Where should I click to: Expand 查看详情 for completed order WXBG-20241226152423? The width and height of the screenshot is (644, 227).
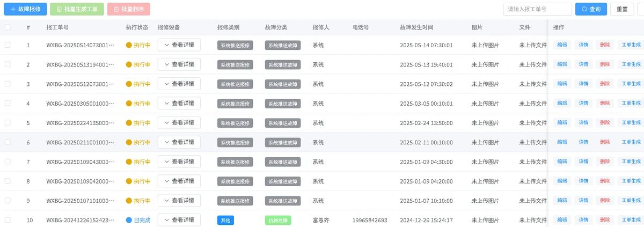tap(179, 220)
